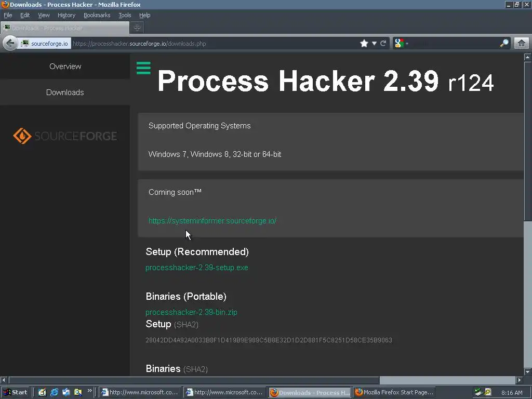Switch to second microsoft.com taskbar window
Viewport: 532px width, 399px height.
coord(225,392)
